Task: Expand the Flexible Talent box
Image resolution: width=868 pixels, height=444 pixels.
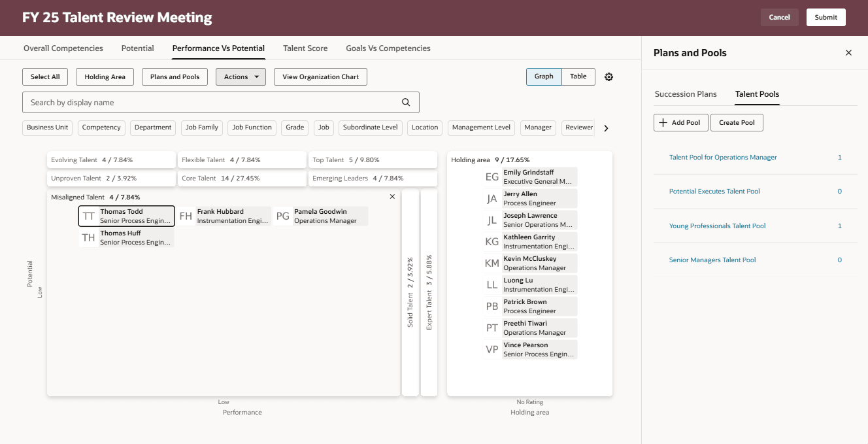Action: point(242,160)
